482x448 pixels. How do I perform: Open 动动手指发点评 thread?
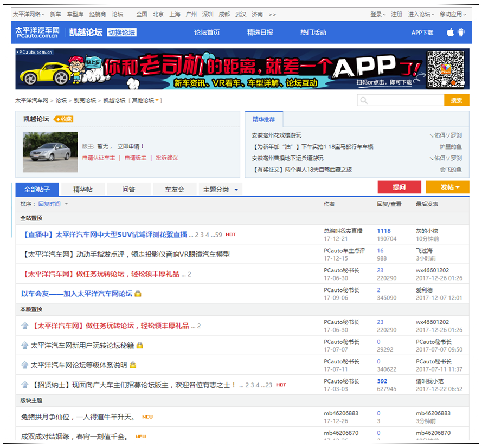coord(126,254)
